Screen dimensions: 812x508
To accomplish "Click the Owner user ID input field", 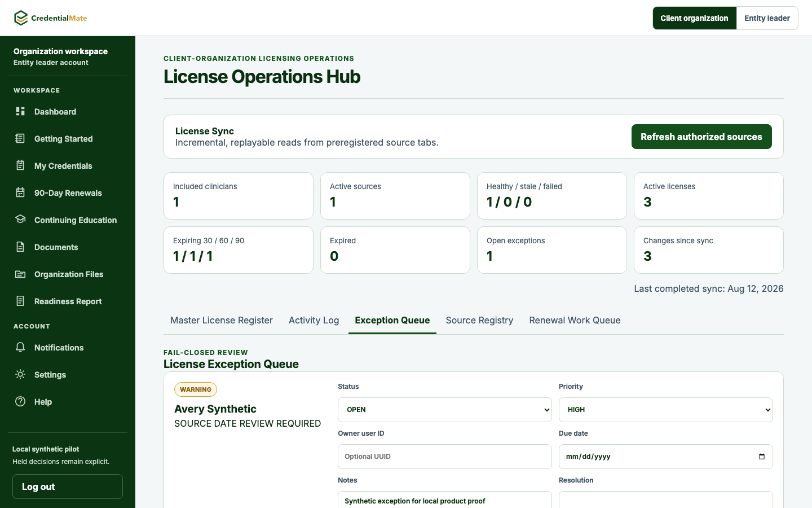I will click(445, 457).
